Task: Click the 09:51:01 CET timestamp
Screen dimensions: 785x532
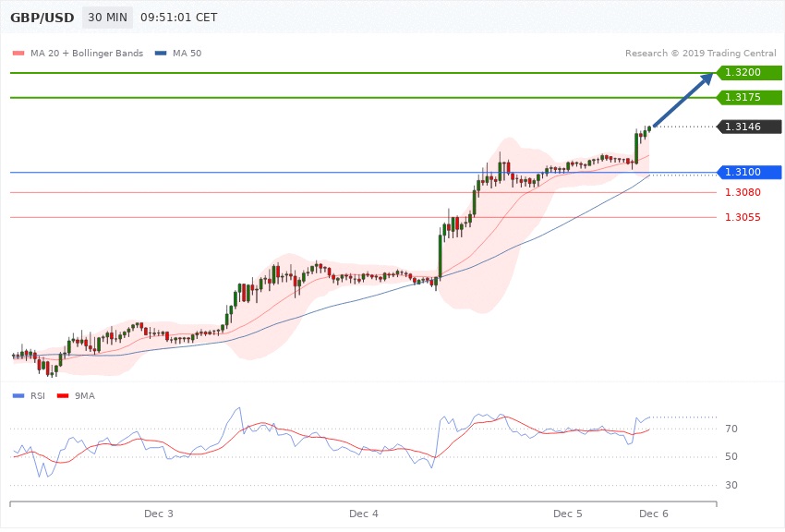Action: pos(178,18)
